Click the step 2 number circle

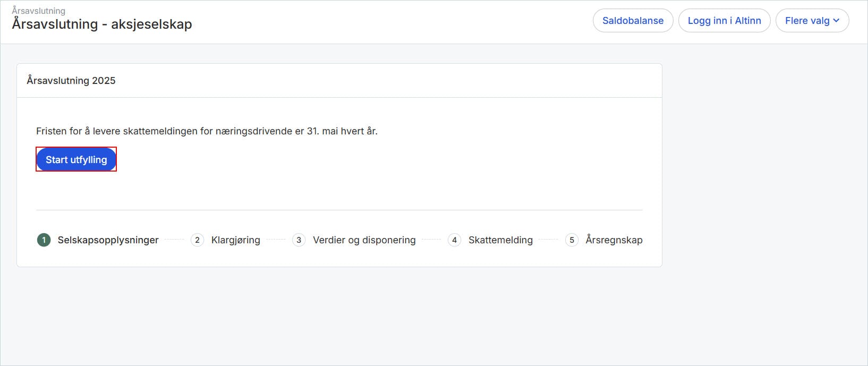pyautogui.click(x=197, y=240)
